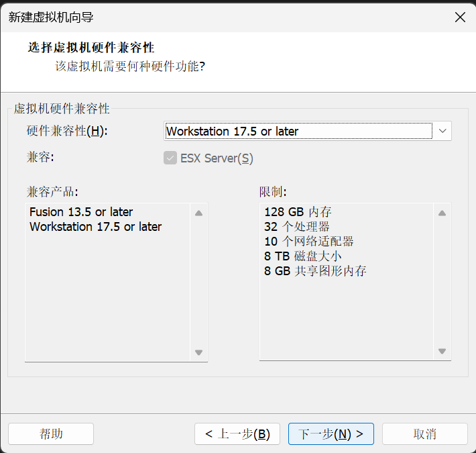Select 128 GB 内存 limit entry
Viewport: 476px width, 453px height.
(298, 212)
